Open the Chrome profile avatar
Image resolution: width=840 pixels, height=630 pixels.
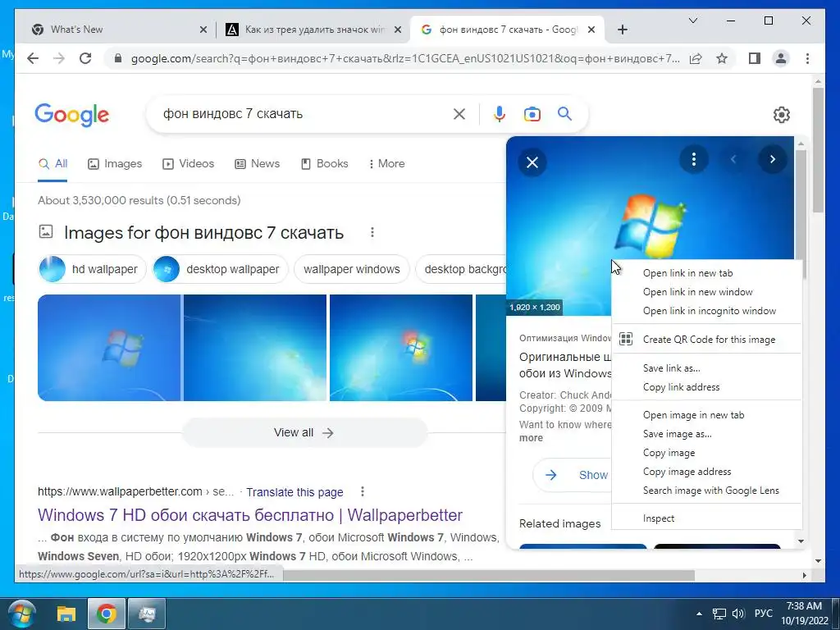click(781, 58)
